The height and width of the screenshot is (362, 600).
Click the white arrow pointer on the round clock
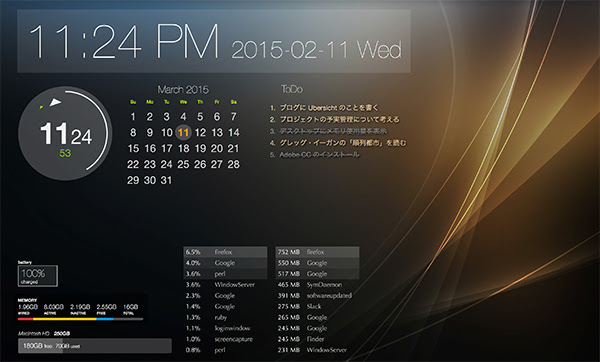click(x=55, y=102)
